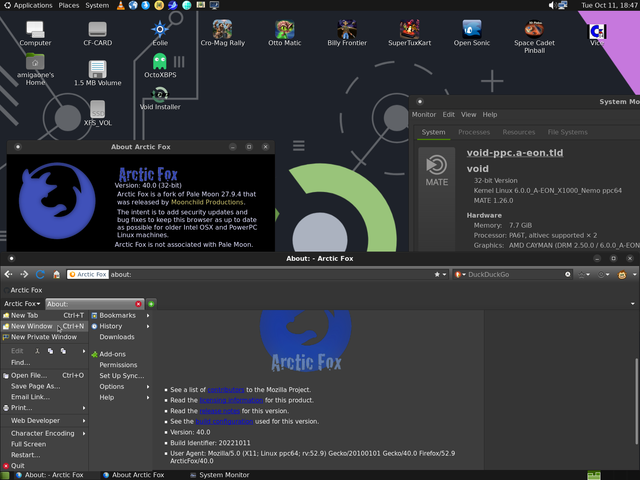Open the list all tabs dropdown
The image size is (640, 480).
[x=633, y=304]
